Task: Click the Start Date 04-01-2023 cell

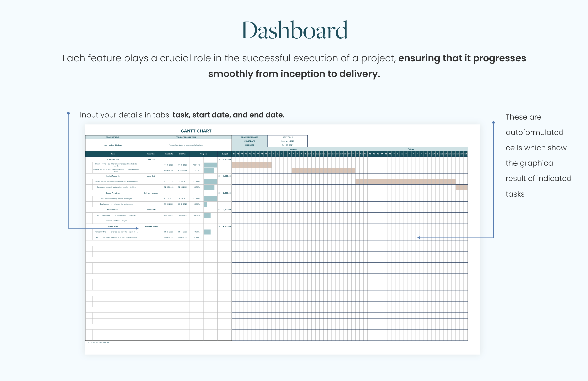Action: coord(169,215)
